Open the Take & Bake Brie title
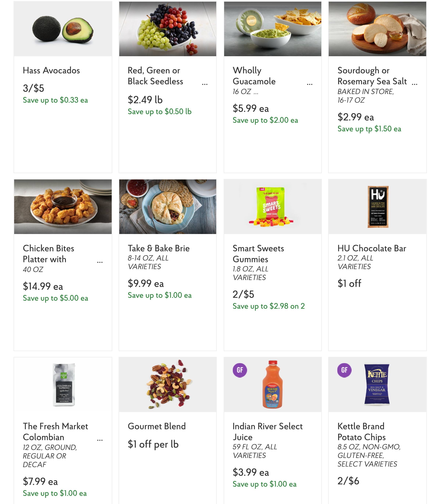Screen dimensions: 440x504 click(x=159, y=249)
